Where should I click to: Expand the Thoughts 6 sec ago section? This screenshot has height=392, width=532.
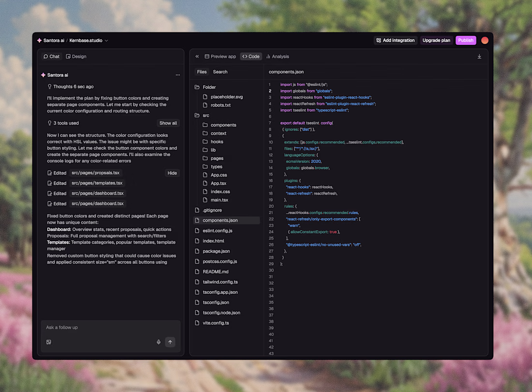pos(71,87)
